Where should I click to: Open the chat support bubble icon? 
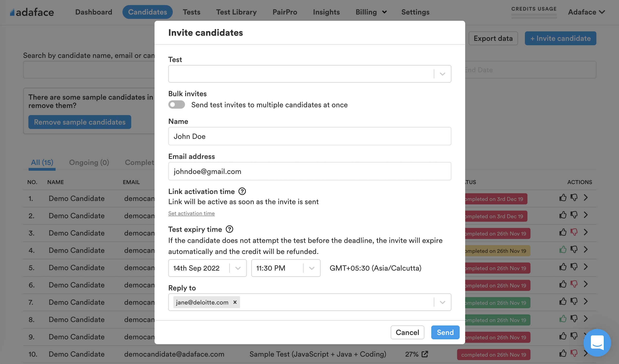(597, 342)
